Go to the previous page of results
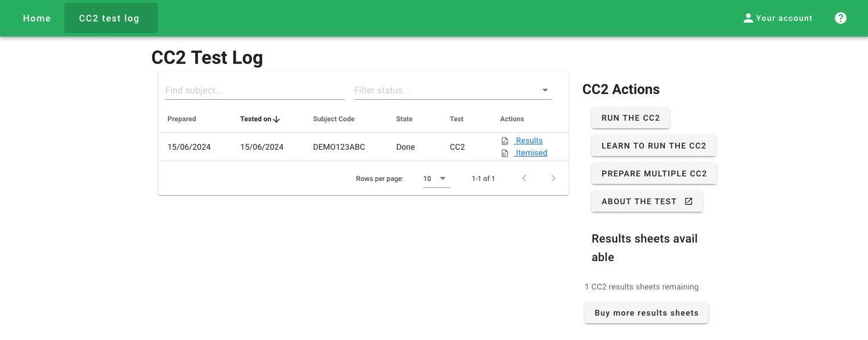 524,179
